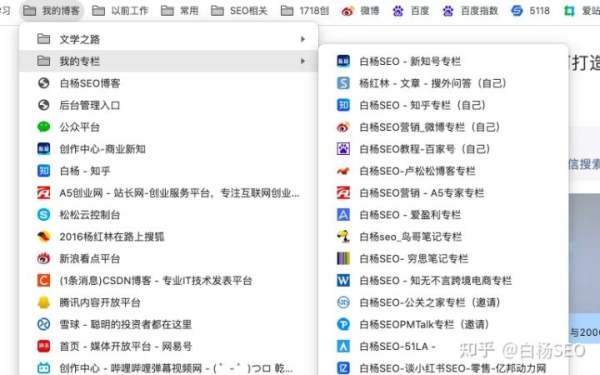Open the SEO相关 bookmarks folder

240,11
